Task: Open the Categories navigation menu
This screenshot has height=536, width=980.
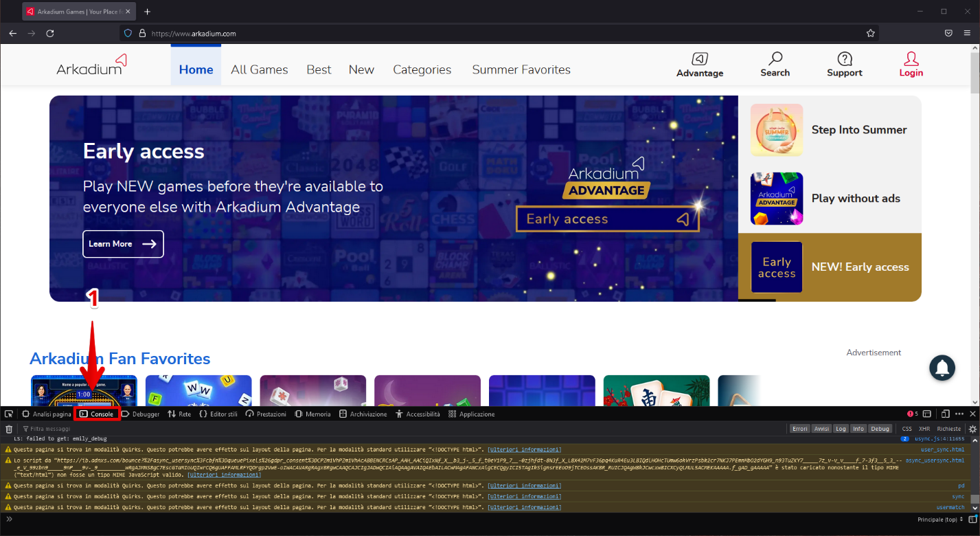Action: point(422,69)
